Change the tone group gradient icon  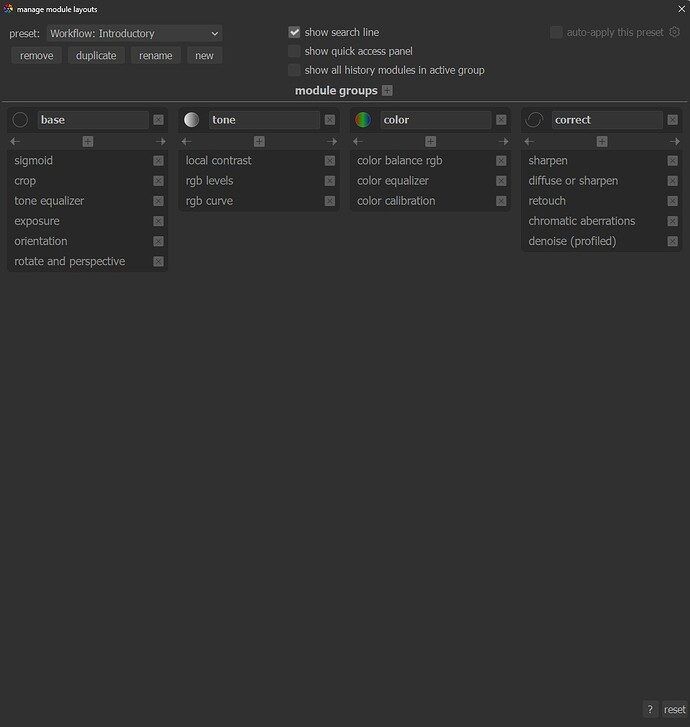[x=192, y=120]
